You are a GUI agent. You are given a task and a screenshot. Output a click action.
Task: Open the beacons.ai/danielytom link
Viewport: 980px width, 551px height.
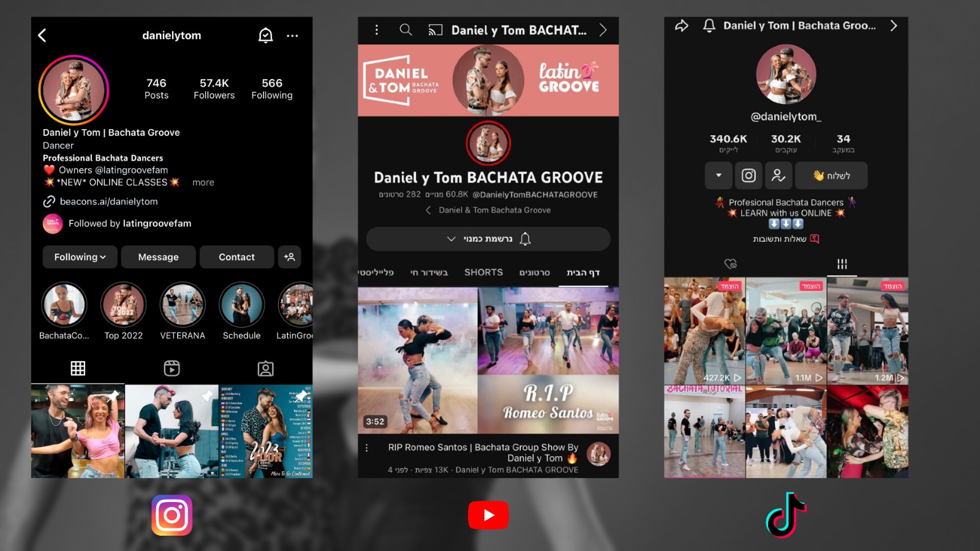coord(108,201)
